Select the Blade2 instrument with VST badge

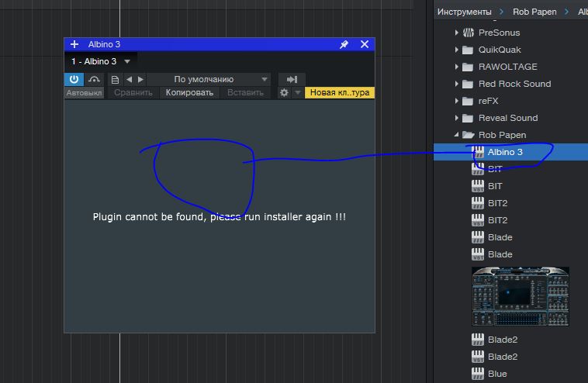(503, 357)
